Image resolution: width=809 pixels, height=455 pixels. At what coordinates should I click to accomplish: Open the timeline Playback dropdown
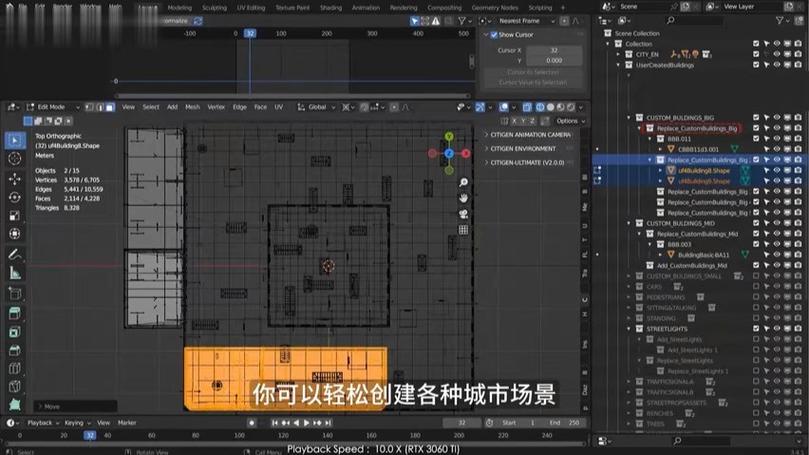pyautogui.click(x=43, y=423)
